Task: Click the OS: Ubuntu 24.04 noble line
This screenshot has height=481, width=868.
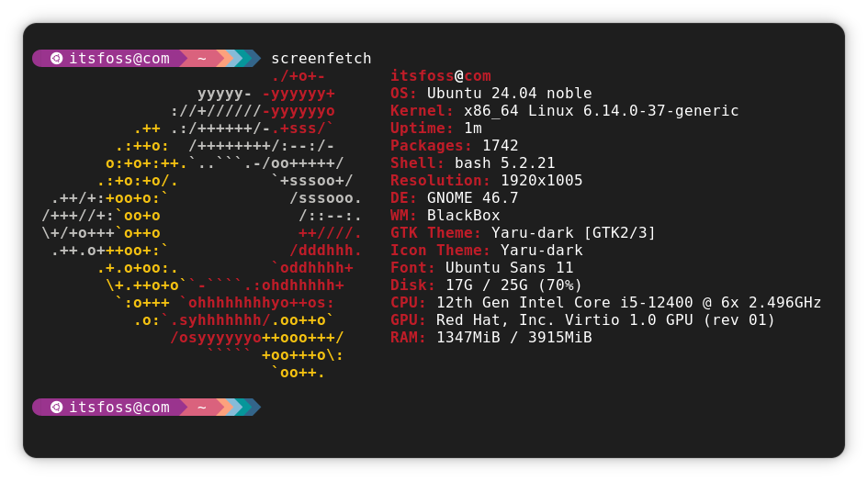Action: point(491,93)
